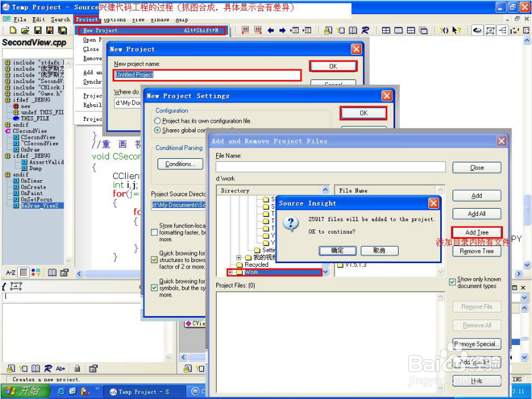Click the curly brace icon in context window

(x=4, y=286)
